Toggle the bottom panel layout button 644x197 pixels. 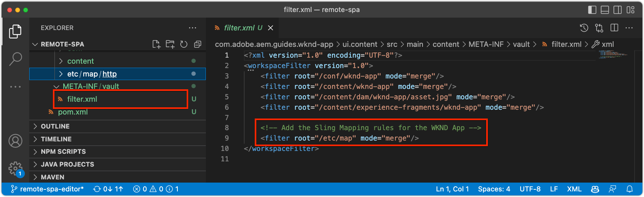605,10
